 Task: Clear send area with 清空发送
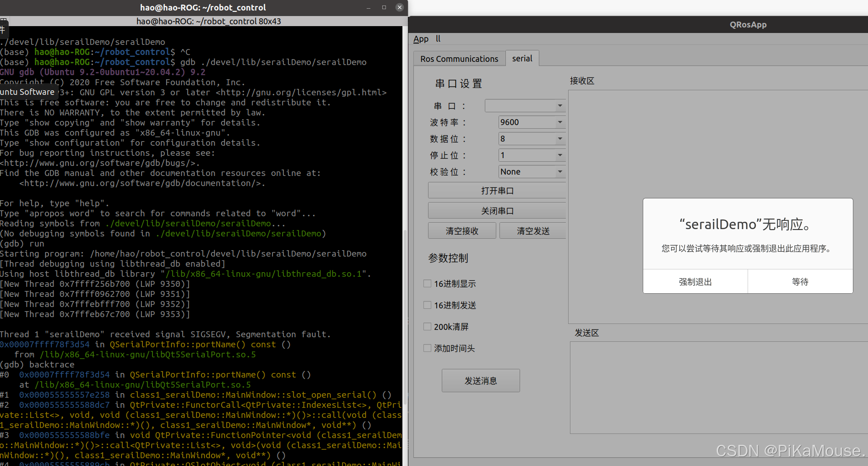pyautogui.click(x=533, y=231)
